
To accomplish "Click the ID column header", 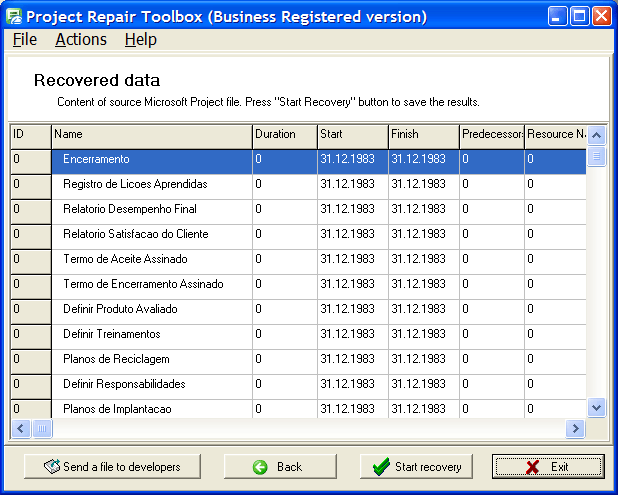I will (x=31, y=137).
